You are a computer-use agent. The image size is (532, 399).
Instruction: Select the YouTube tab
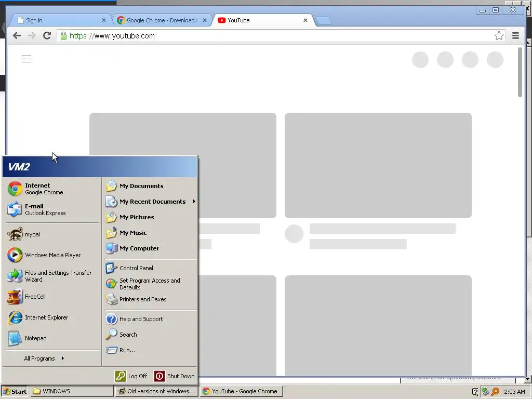point(261,20)
